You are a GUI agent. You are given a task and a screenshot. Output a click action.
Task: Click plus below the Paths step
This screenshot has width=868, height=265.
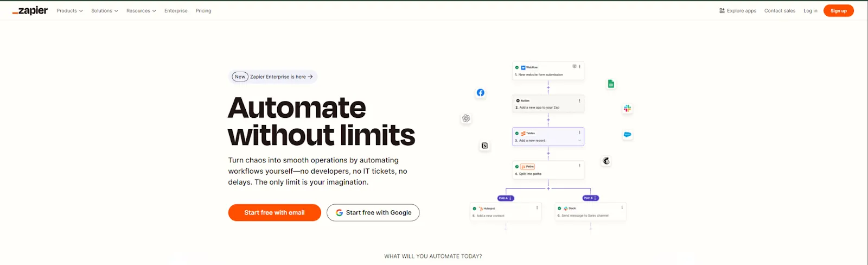[x=548, y=188]
